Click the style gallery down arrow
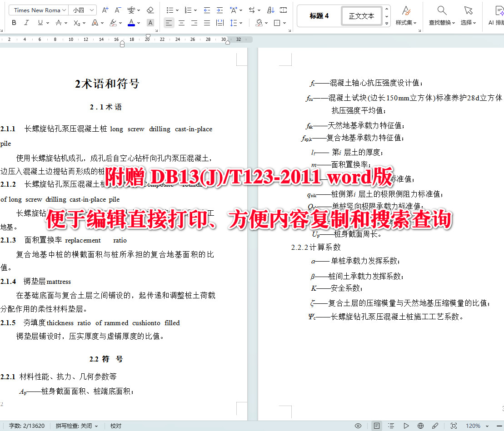This screenshot has width=504, height=431. [387, 16]
